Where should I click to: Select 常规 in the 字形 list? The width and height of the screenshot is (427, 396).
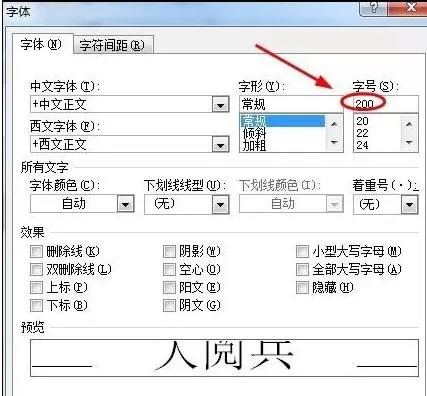(x=283, y=120)
